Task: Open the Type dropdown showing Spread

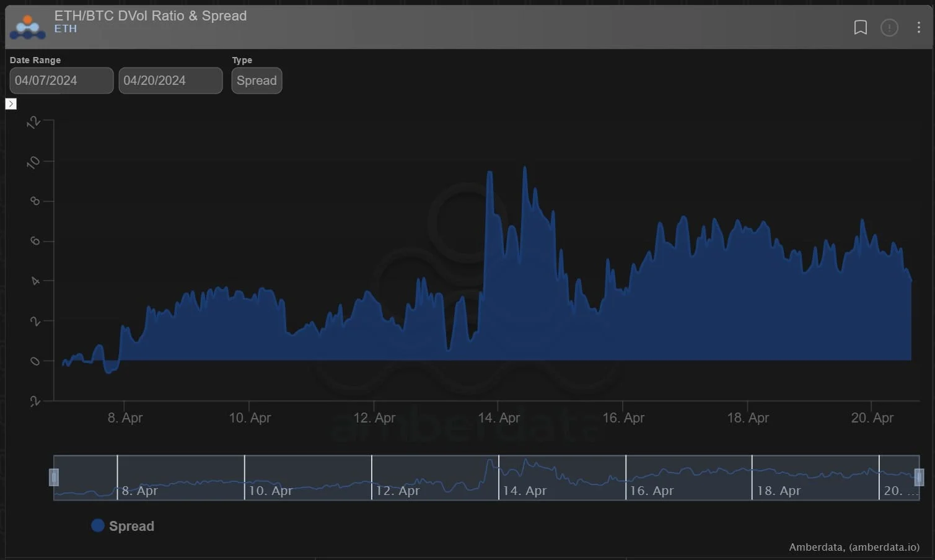Action: pyautogui.click(x=257, y=81)
